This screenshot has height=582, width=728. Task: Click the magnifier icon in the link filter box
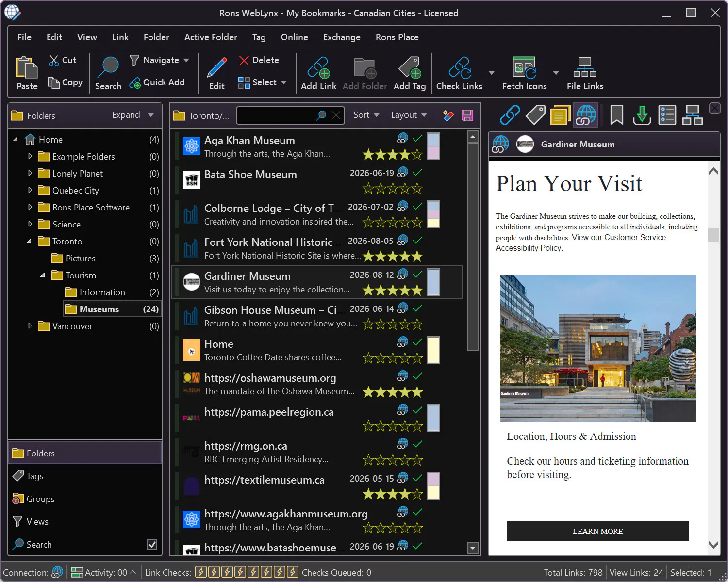click(321, 115)
